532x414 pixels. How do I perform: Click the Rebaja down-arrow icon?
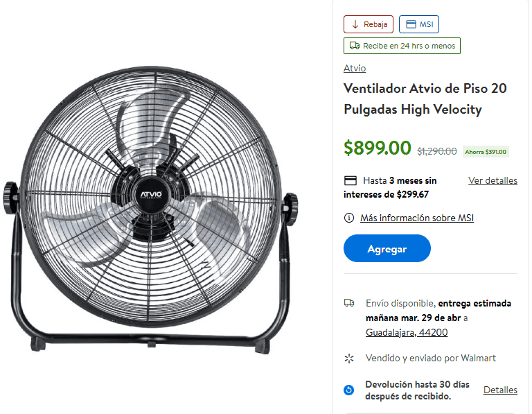355,24
